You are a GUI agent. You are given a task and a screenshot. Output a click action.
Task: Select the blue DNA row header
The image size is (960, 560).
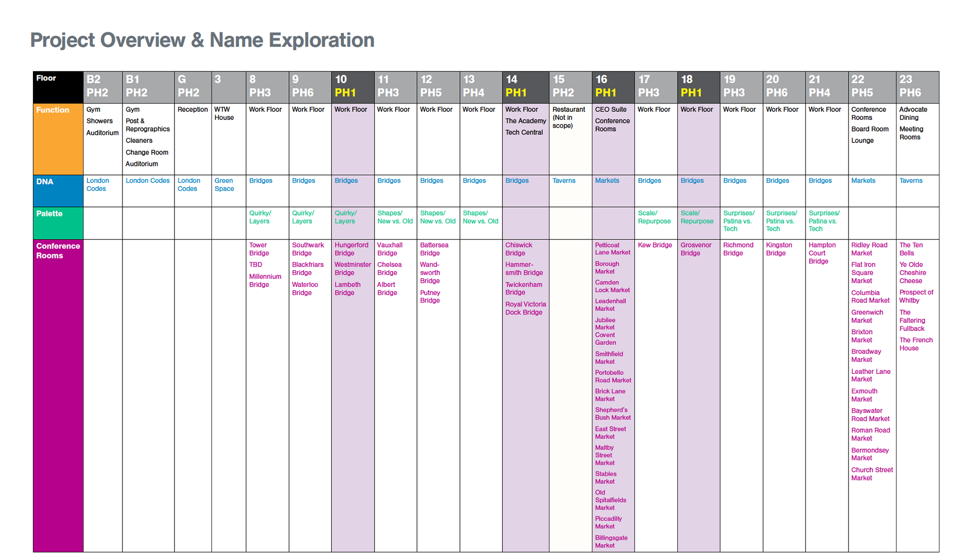click(x=45, y=182)
